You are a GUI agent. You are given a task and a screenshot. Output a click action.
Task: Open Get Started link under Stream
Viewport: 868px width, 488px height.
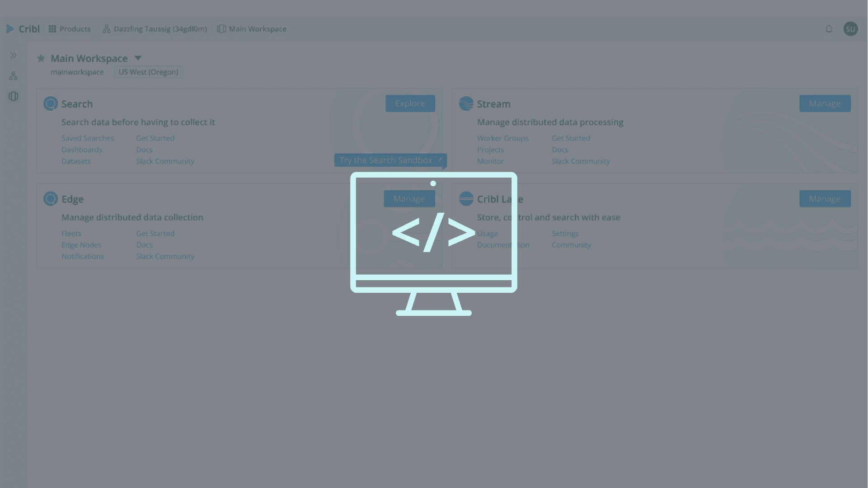coord(571,138)
